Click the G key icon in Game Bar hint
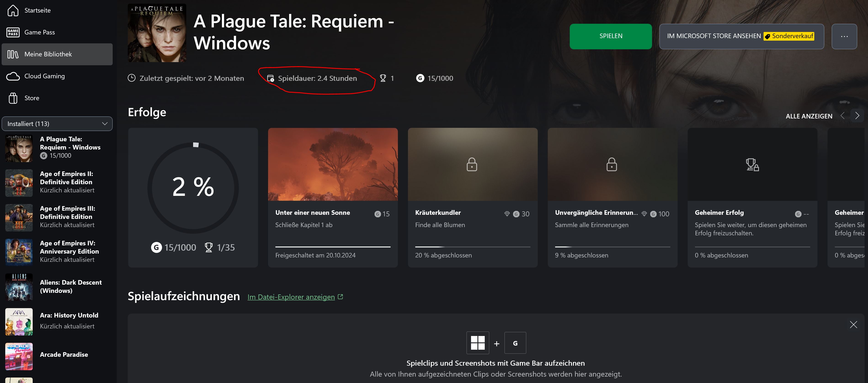 tap(515, 343)
